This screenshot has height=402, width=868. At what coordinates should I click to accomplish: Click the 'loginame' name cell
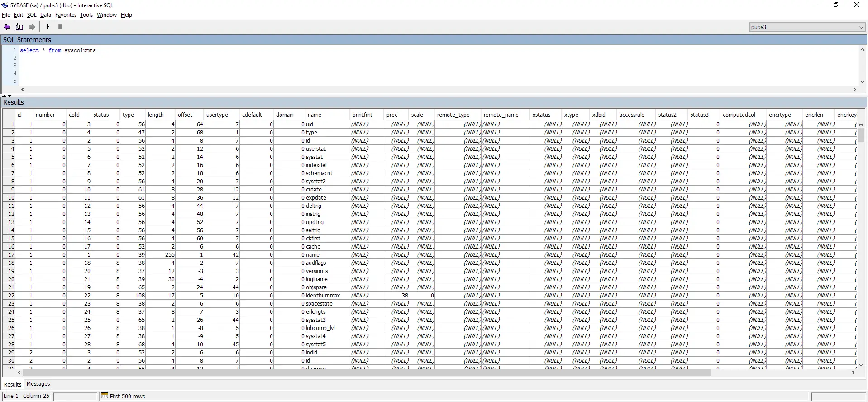pyautogui.click(x=328, y=279)
